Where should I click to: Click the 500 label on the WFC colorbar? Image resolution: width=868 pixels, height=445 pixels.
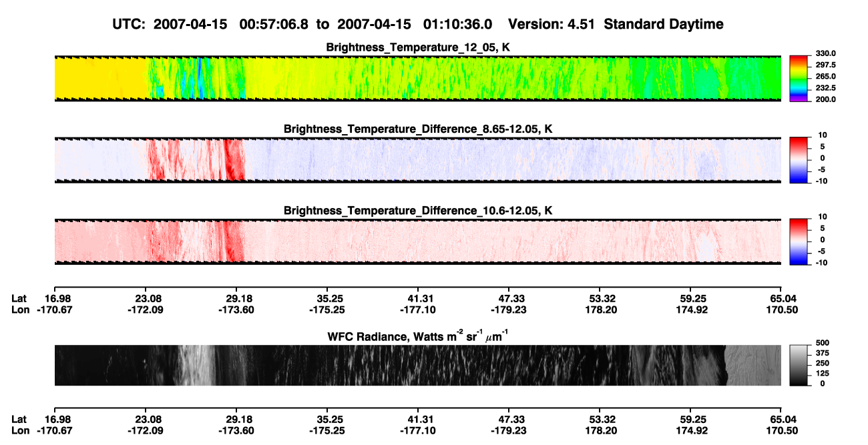(x=823, y=342)
